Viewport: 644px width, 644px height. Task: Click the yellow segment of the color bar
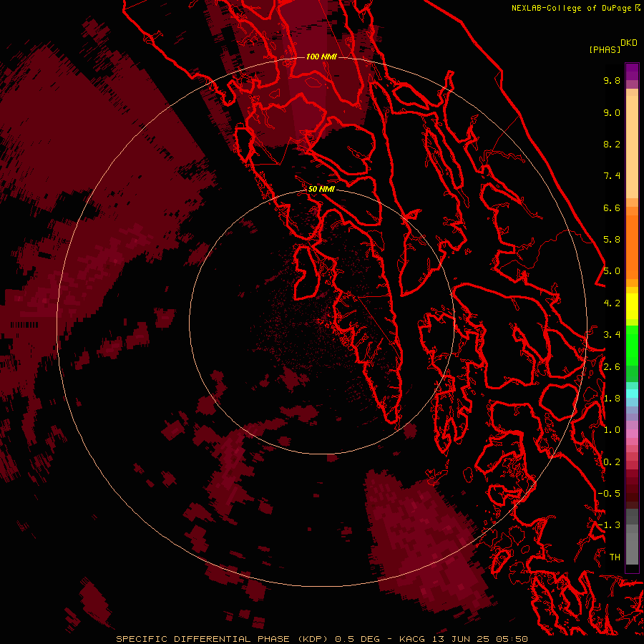tap(632, 306)
